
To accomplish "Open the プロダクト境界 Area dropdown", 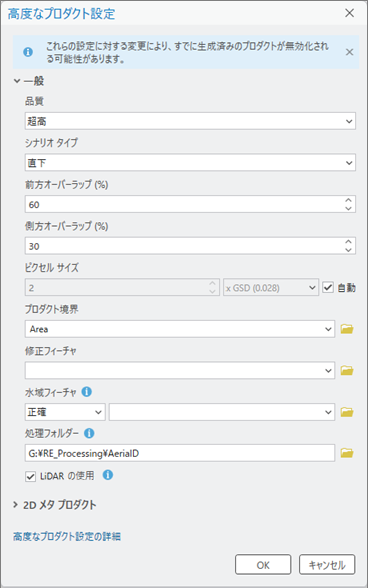I will pyautogui.click(x=180, y=329).
